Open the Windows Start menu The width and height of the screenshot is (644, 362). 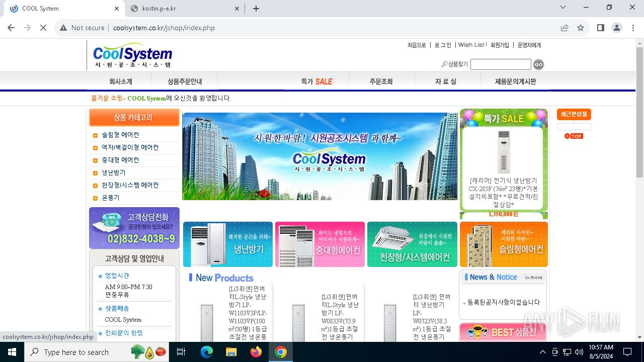12,352
